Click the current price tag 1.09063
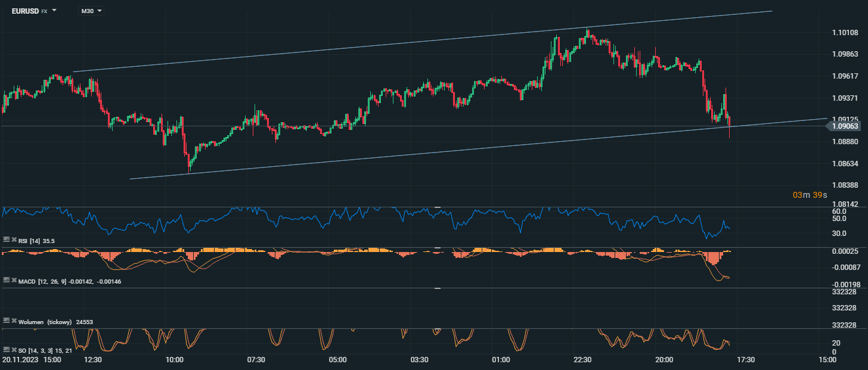Screen dimensions: 868x370 click(x=844, y=126)
